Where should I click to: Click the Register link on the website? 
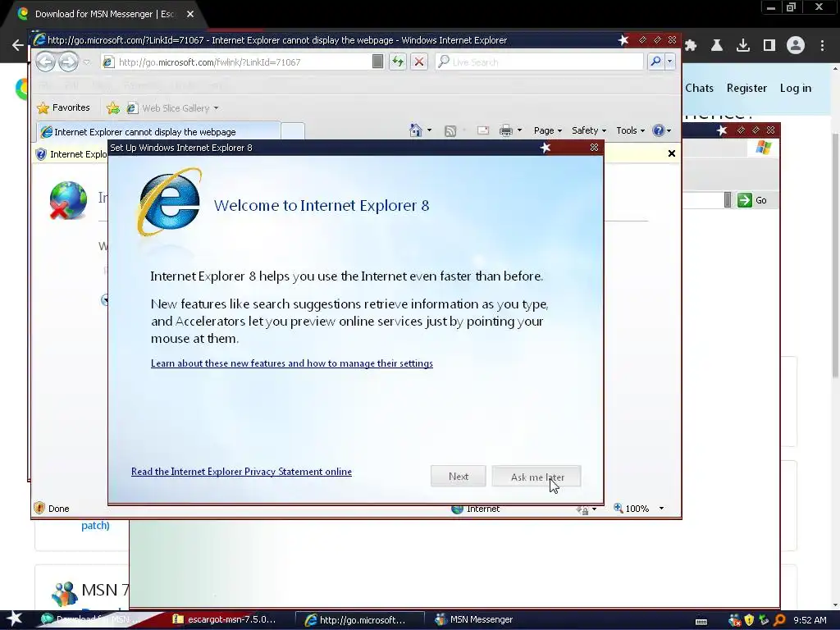point(746,88)
